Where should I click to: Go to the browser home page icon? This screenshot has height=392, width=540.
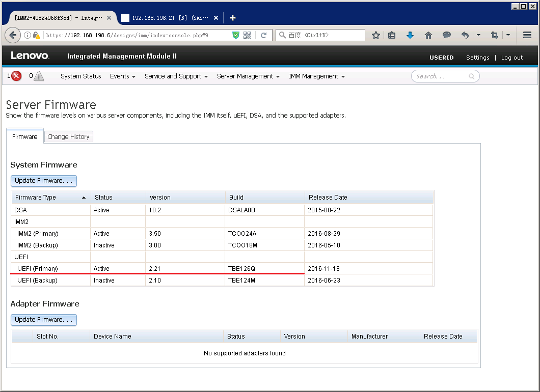428,35
